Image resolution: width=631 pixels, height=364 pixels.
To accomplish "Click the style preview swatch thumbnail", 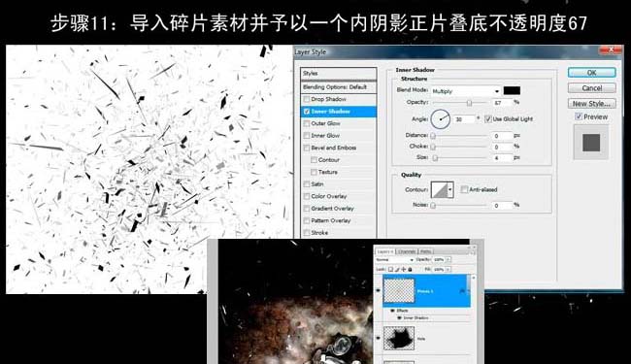I will (591, 143).
